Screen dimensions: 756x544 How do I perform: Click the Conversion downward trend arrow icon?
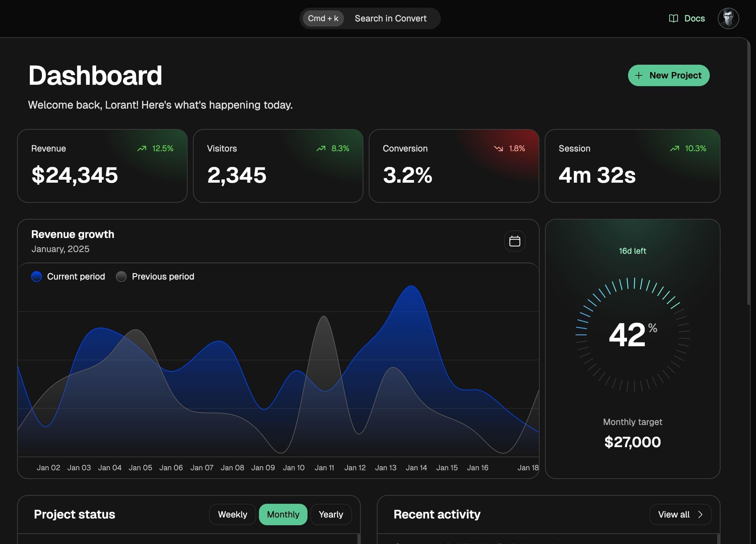tap(498, 148)
